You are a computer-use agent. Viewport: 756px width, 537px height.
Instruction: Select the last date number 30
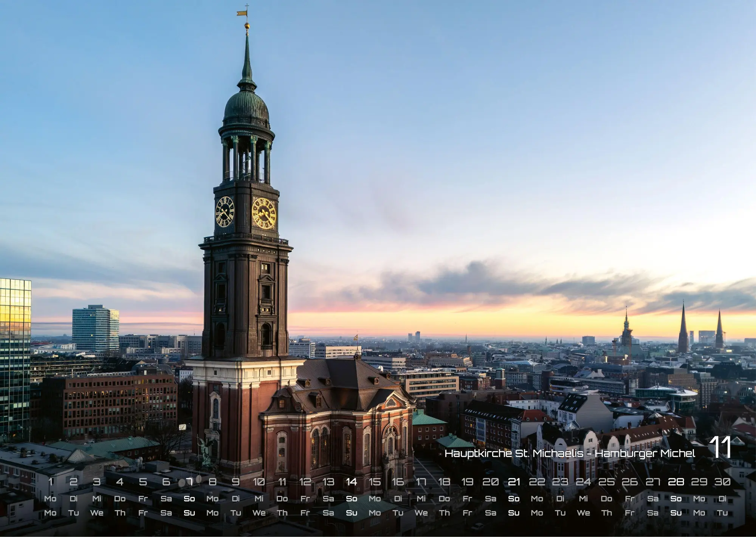[722, 482]
